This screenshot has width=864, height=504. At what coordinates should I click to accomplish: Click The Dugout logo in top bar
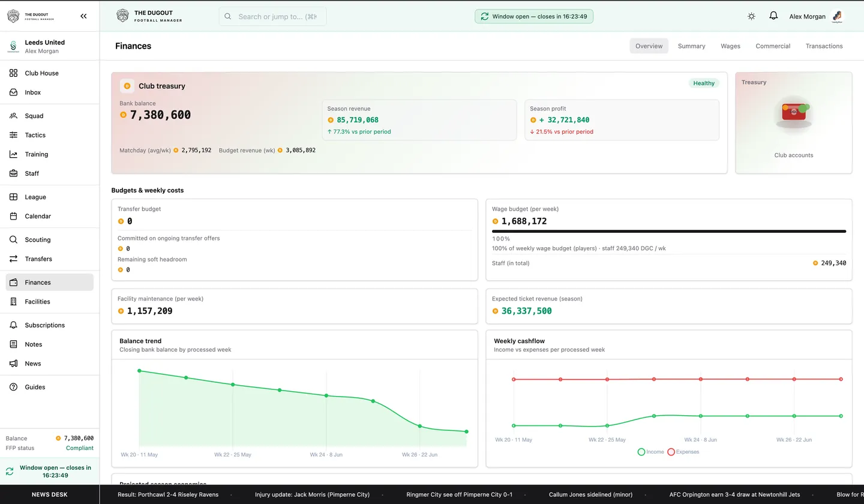tap(149, 16)
